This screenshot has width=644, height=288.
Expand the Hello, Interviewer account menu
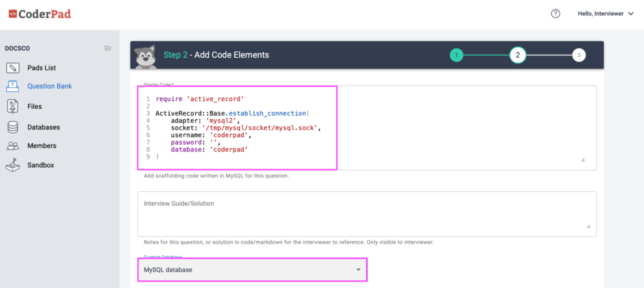606,14
